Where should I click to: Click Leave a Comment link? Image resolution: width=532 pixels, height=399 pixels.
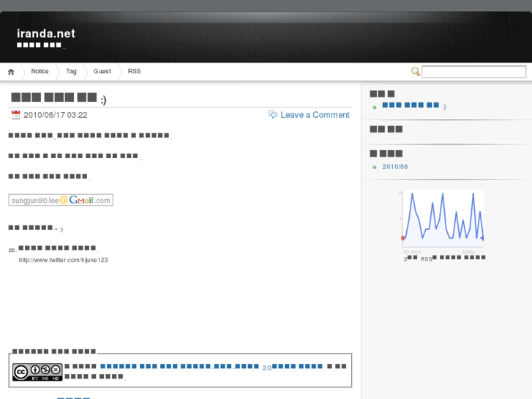[315, 115]
